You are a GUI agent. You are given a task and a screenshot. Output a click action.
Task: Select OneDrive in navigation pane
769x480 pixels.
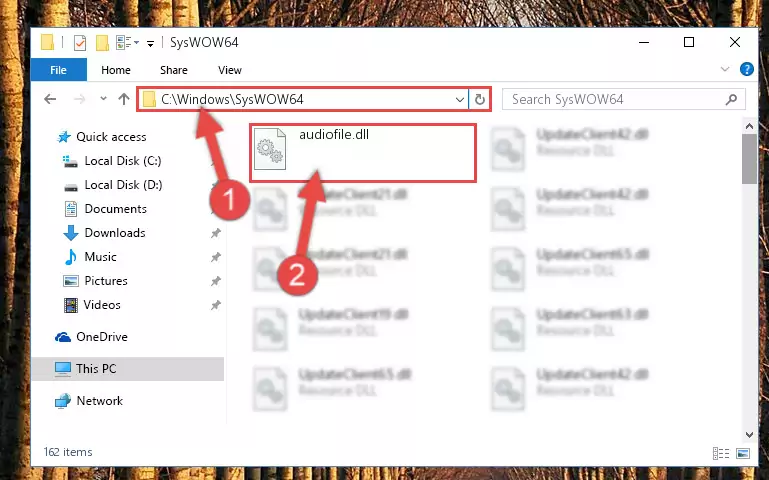(x=102, y=337)
